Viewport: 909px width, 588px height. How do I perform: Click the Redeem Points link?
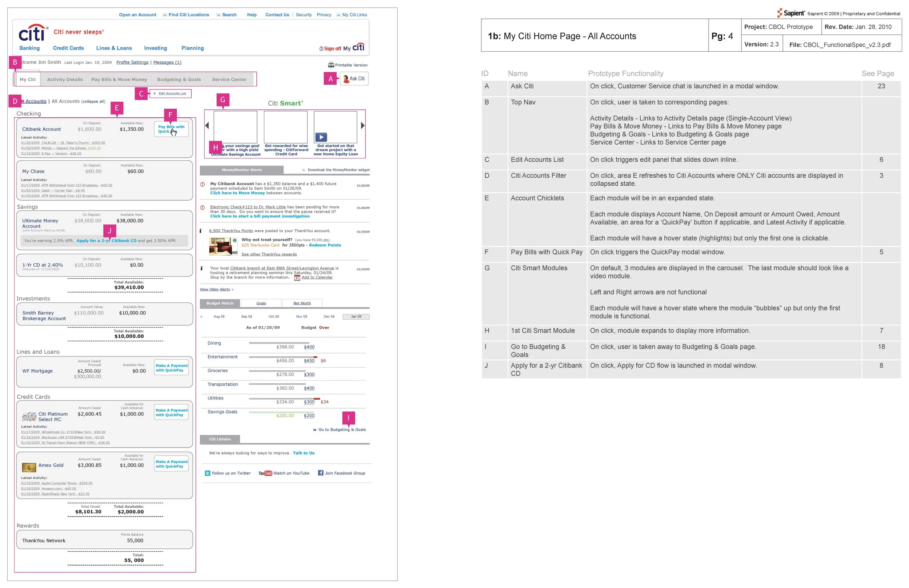coord(325,245)
